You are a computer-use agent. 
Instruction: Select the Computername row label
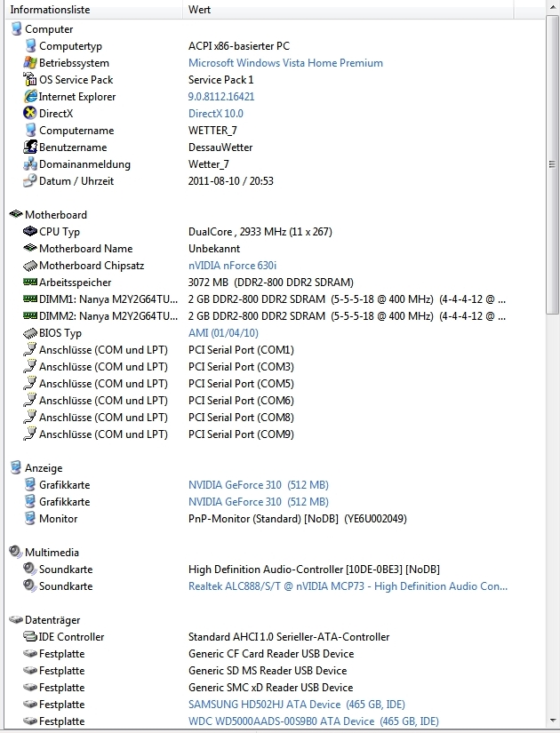(76, 131)
